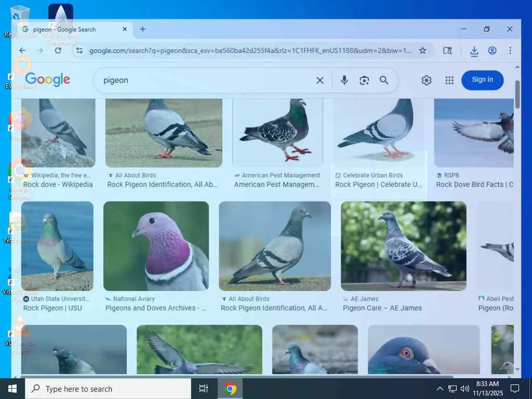Screen dimensions: 532x399
Task: Reload the page with the refresh icon
Action: pos(58,50)
